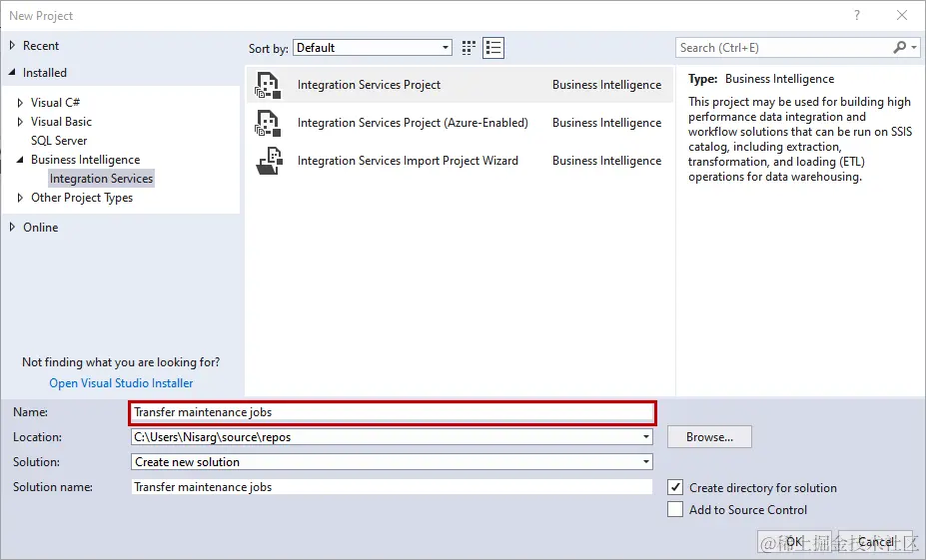
Task: Select the Integration Services Import Project Wizard icon
Action: [269, 161]
